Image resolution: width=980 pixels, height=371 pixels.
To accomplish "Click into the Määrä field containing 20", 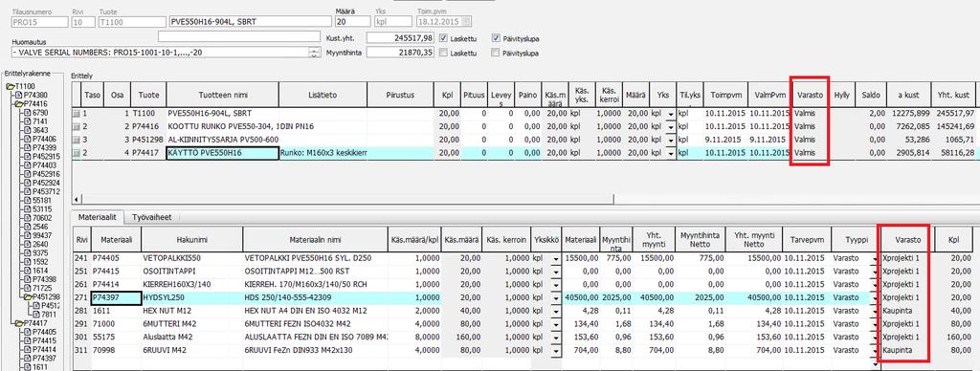I will tap(352, 21).
